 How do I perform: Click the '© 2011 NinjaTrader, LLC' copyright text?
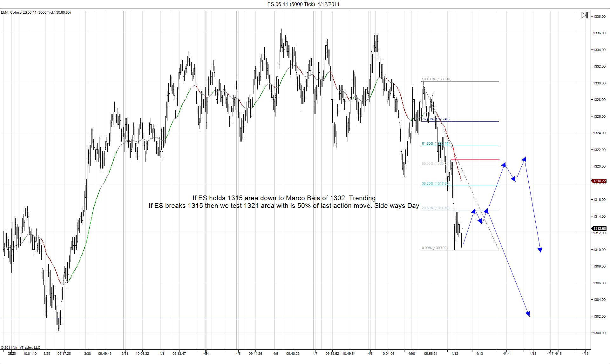click(x=21, y=347)
